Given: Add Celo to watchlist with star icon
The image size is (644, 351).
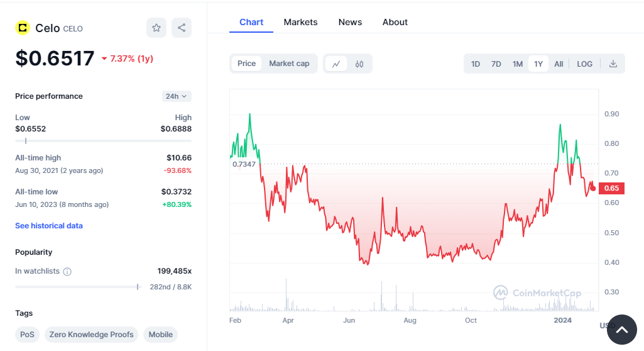Looking at the screenshot, I should 156,28.
